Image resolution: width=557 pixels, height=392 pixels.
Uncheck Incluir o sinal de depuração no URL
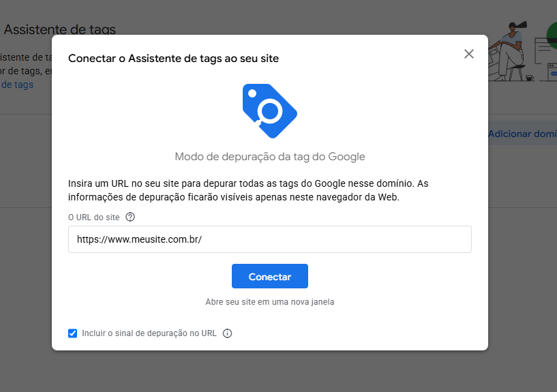click(72, 333)
